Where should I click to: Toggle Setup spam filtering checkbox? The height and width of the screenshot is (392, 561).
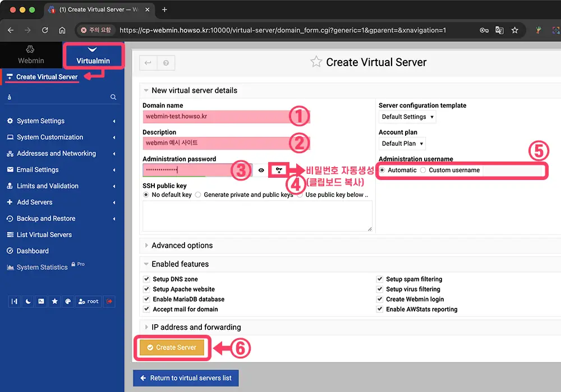(380, 279)
